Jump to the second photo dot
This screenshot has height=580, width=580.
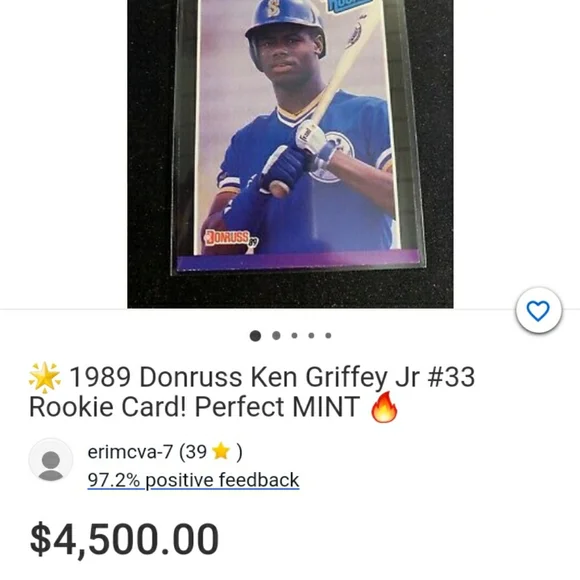click(276, 335)
